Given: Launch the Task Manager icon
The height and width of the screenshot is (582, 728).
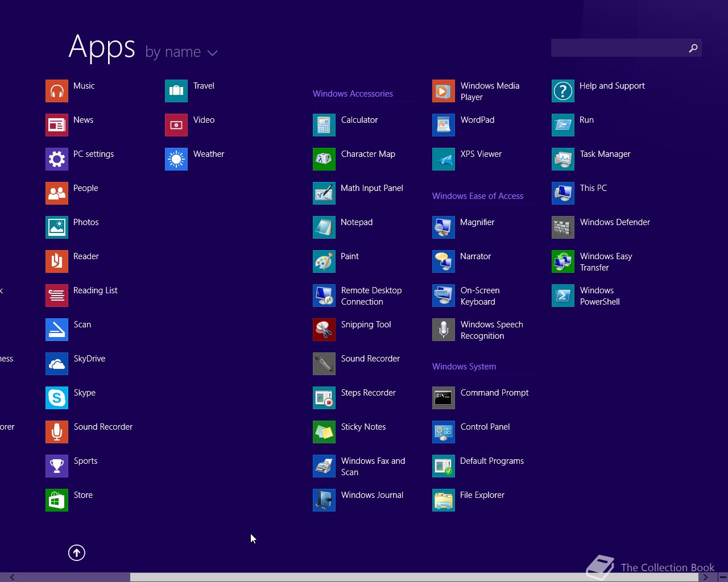Looking at the screenshot, I should (x=563, y=159).
